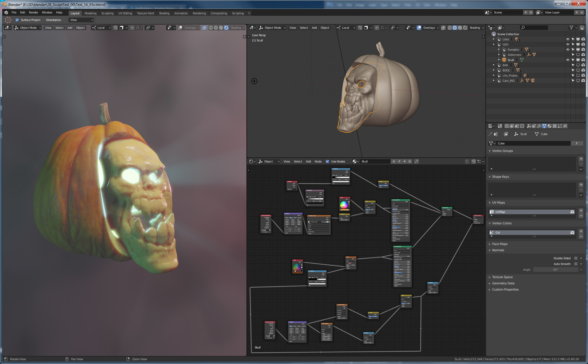Image resolution: width=588 pixels, height=364 pixels.
Task: Open the Object Data mesh tab
Action: coord(544,126)
